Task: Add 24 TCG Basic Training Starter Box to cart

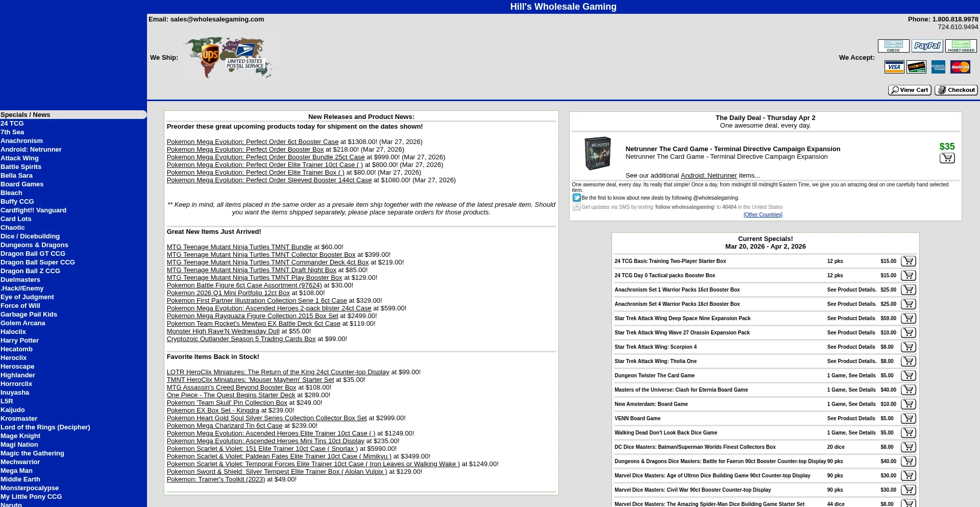Action: click(x=909, y=261)
